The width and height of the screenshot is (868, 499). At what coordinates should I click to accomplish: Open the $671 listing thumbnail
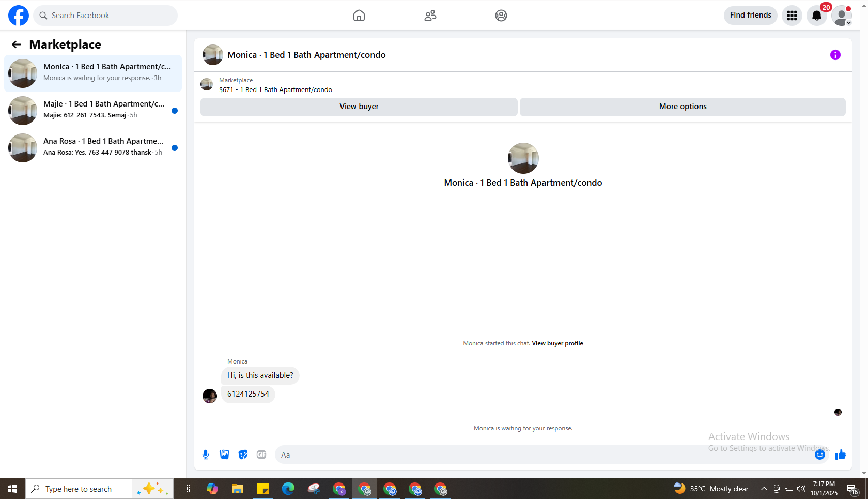(207, 84)
